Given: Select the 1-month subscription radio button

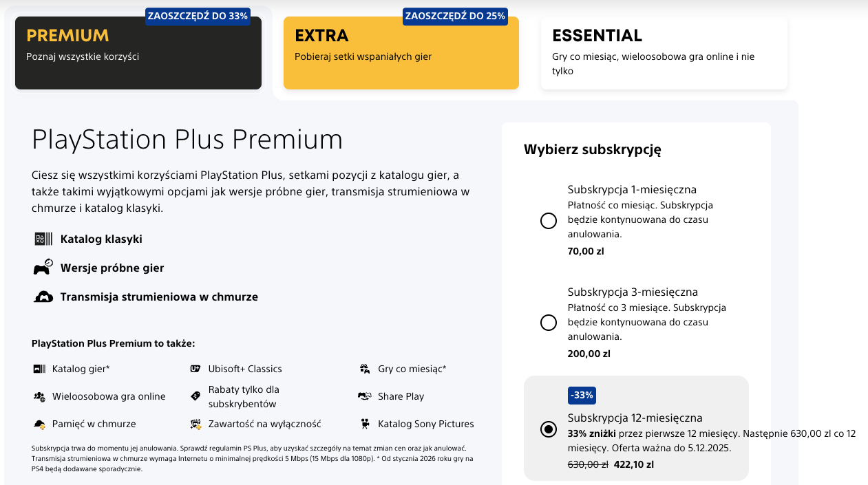Looking at the screenshot, I should (x=549, y=221).
